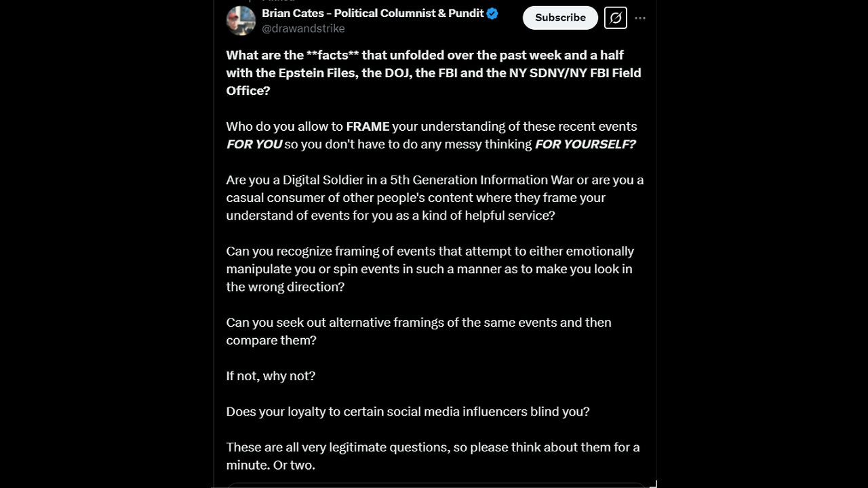Open the Brian Cates display name link
The height and width of the screenshot is (488, 868).
pyautogui.click(x=373, y=13)
